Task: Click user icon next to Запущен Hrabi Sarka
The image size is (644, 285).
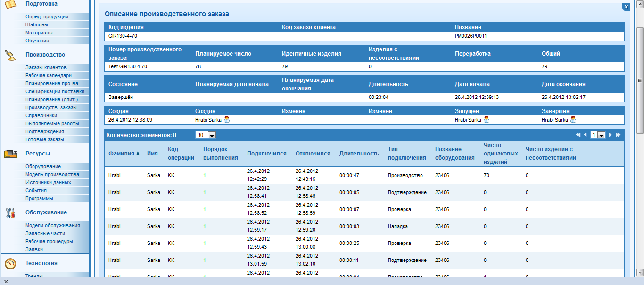Action: click(487, 120)
